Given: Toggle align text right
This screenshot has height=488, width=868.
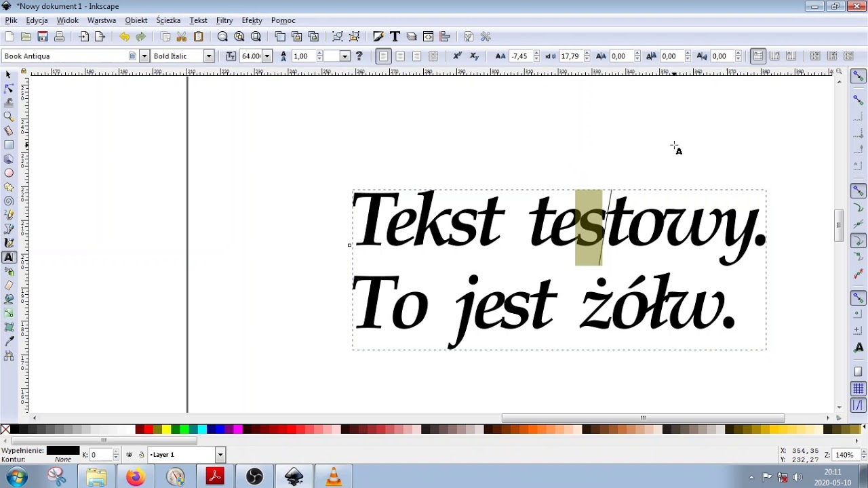Looking at the screenshot, I should pos(416,56).
